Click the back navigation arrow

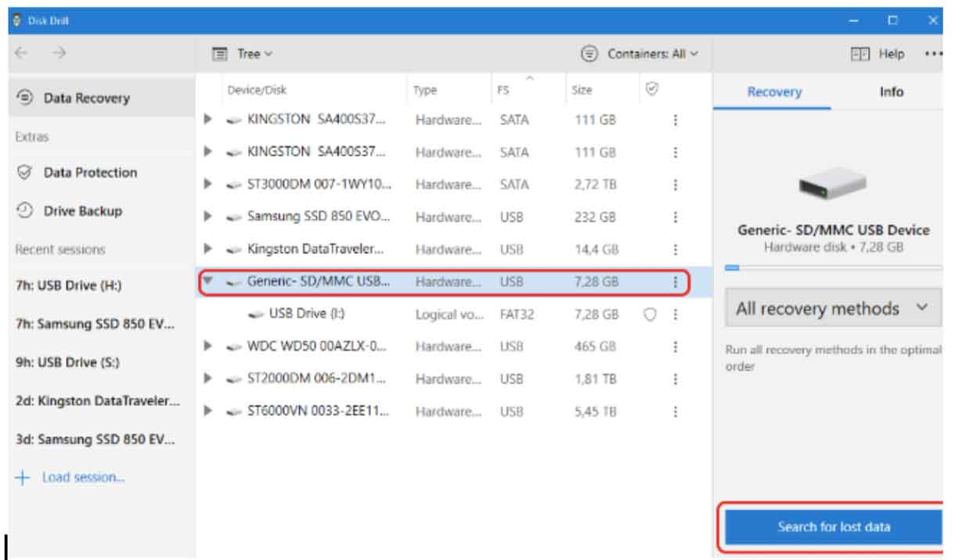click(21, 53)
